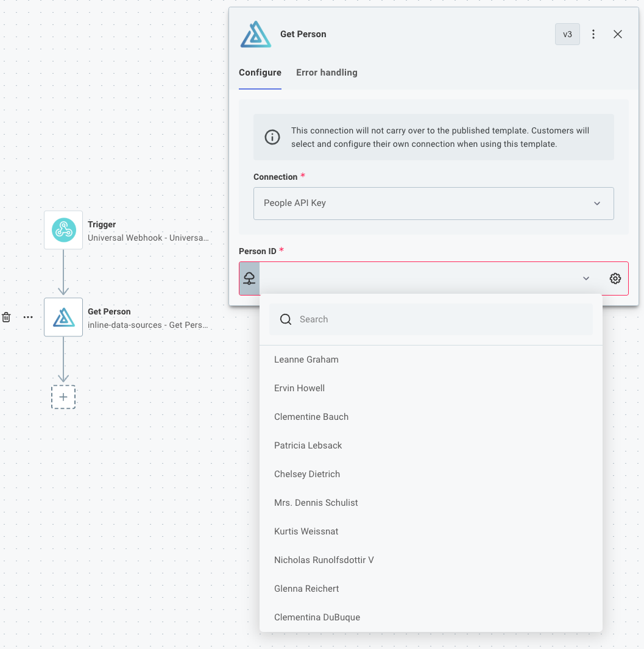Open the kebab menu in the panel header
This screenshot has height=649, width=644.
[593, 34]
